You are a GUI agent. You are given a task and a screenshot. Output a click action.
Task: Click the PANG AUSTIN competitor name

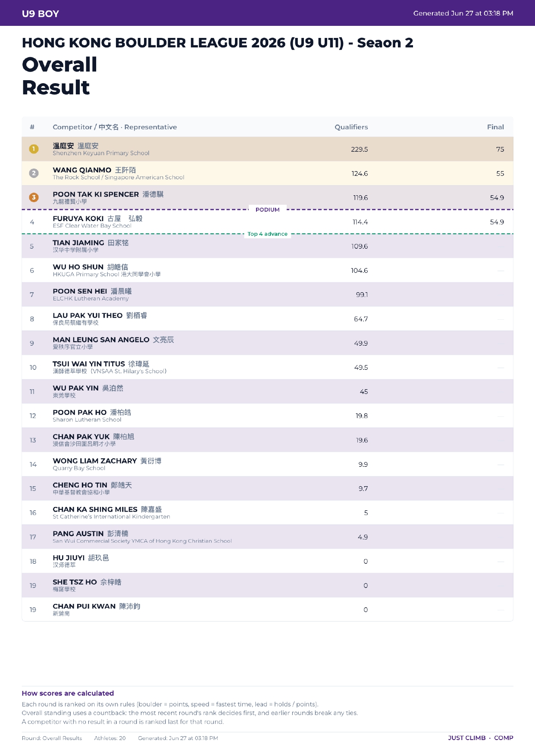78,534
